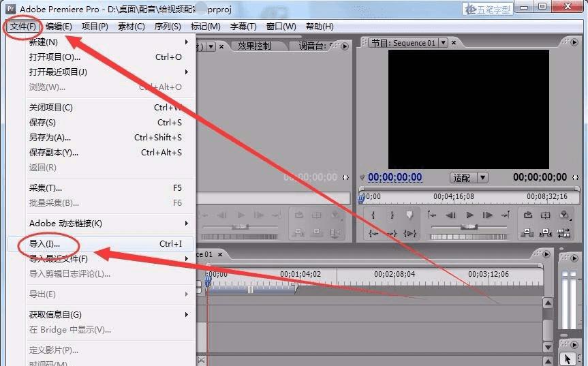Set unnumbered marker in Program monitor
The height and width of the screenshot is (366, 588).
click(410, 215)
